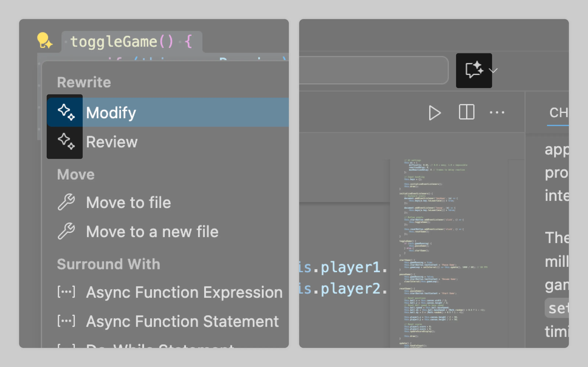The width and height of the screenshot is (588, 367).
Task: Click the wrench icon beside Move to a new file
Action: pyautogui.click(x=66, y=231)
